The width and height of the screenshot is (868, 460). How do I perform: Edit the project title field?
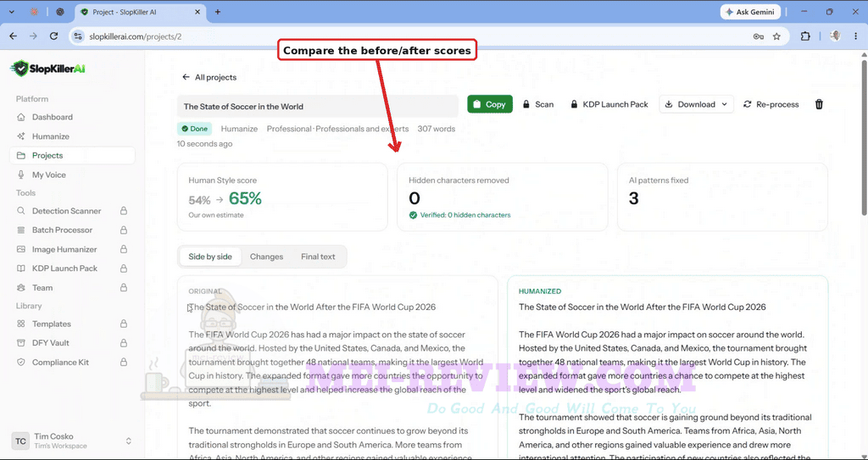click(x=318, y=106)
